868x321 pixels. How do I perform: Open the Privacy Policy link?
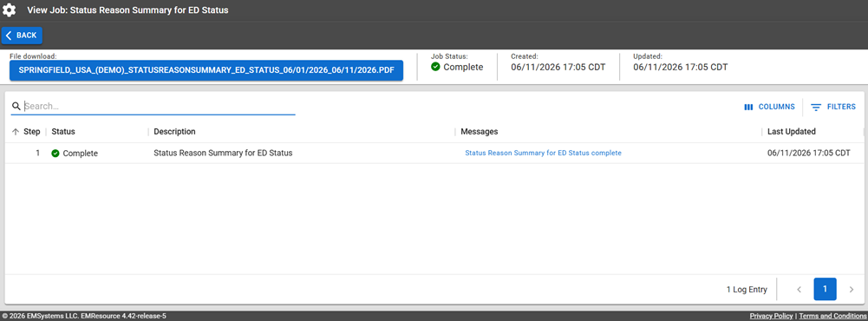(771, 316)
